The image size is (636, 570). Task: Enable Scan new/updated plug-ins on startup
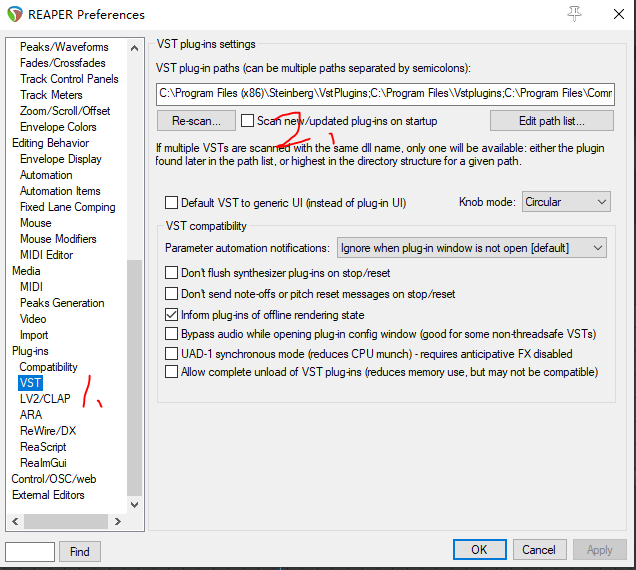tap(247, 120)
